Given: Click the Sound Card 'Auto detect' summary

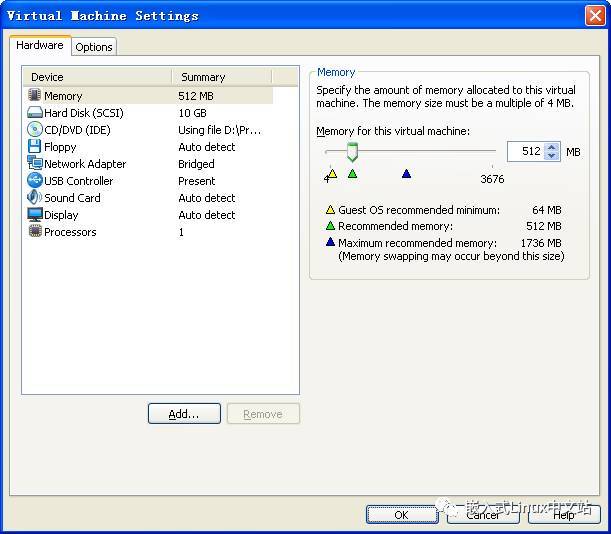Looking at the screenshot, I should (207, 198).
